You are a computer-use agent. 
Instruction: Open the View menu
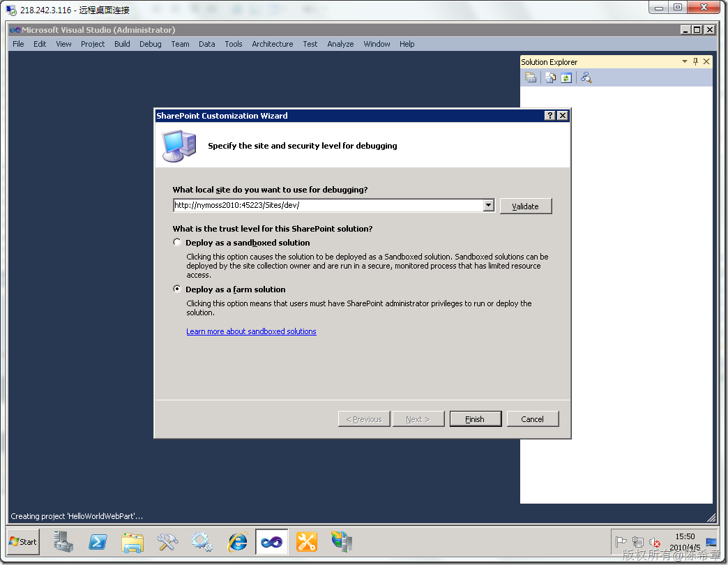point(63,44)
